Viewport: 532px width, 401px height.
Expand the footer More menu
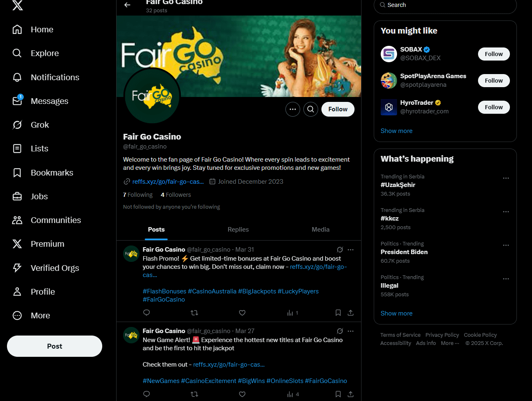[x=450, y=343]
